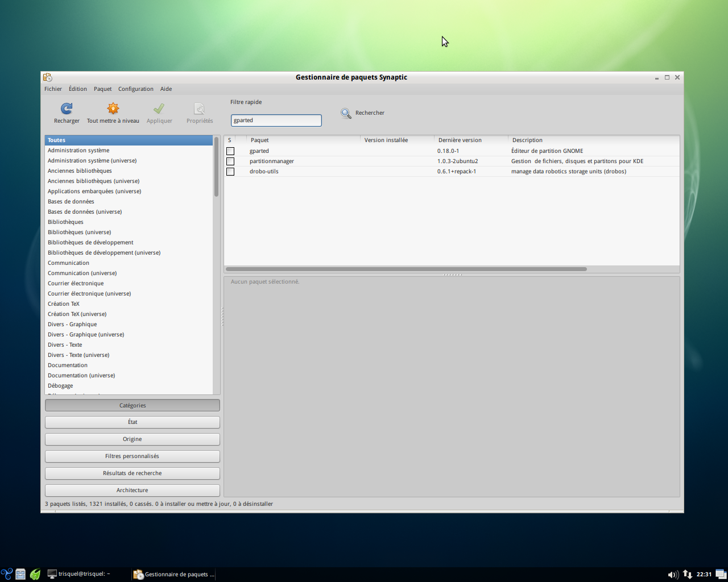Screen dimensions: 728x582
Task: Click Tout mettre à niveau upgrade icon
Action: 113,109
